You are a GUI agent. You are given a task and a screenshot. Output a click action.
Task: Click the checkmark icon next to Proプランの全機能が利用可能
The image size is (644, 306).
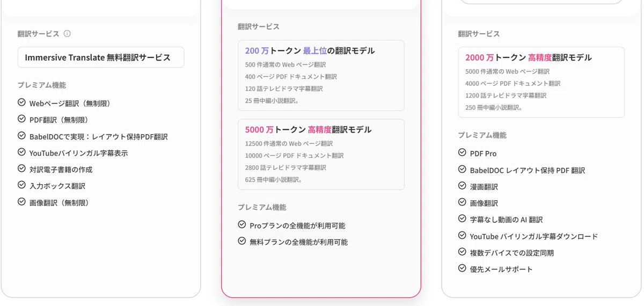242,224
